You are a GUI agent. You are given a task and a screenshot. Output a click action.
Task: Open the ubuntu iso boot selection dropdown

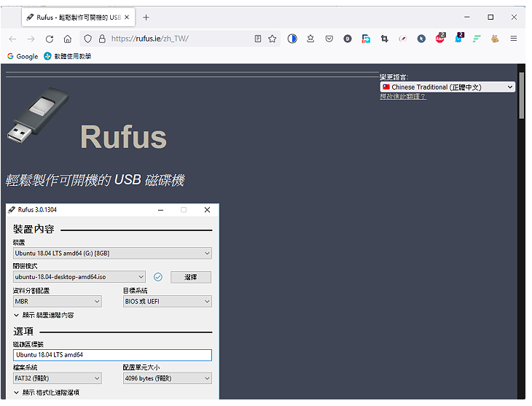point(79,277)
